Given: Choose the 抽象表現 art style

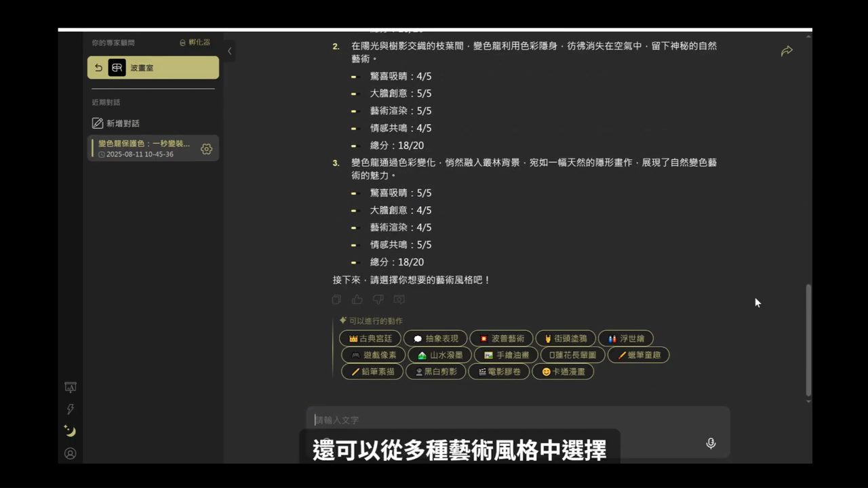Looking at the screenshot, I should click(x=435, y=338).
